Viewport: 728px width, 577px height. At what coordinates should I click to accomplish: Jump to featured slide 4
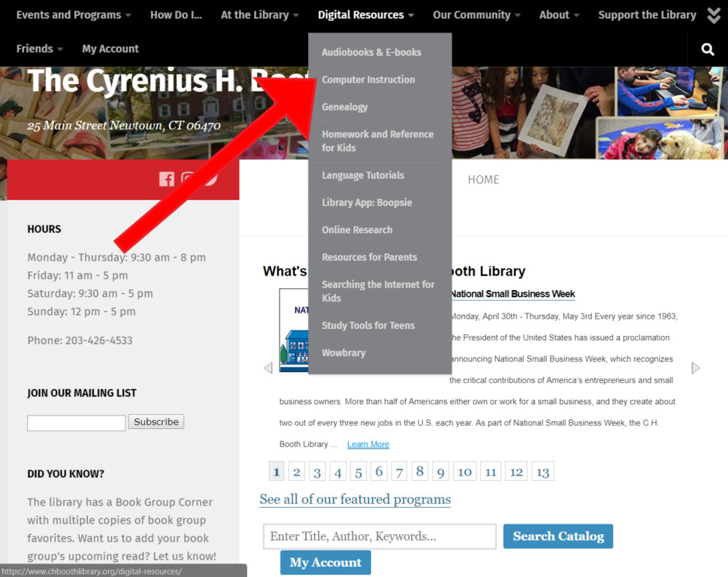[x=337, y=472]
